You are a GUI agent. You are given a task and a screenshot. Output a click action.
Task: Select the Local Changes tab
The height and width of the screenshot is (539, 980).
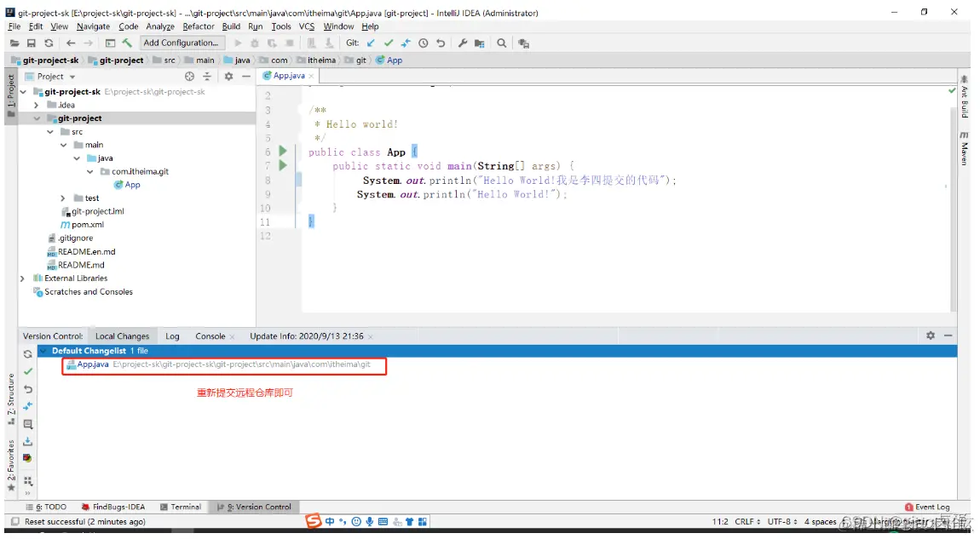pos(123,336)
